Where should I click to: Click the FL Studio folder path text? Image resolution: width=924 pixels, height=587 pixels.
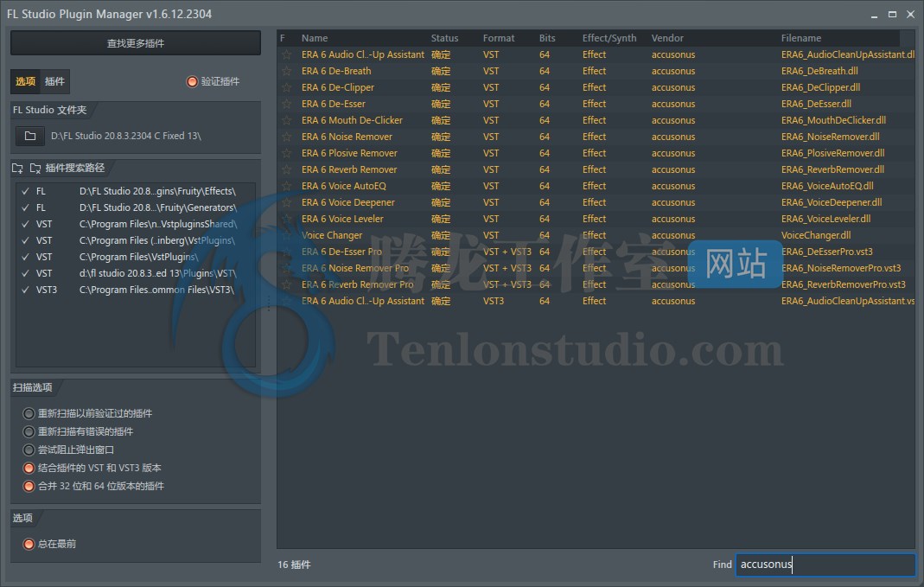(x=126, y=136)
